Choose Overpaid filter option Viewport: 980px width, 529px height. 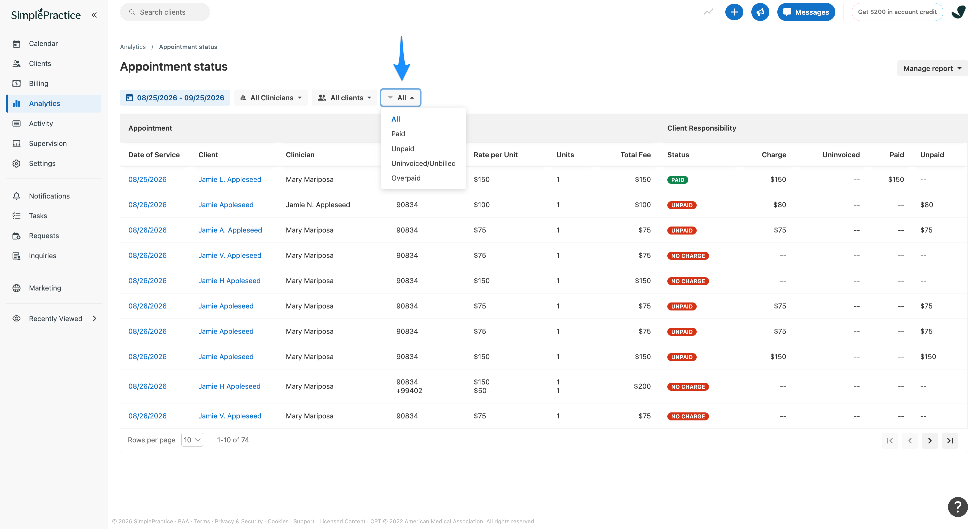click(406, 178)
